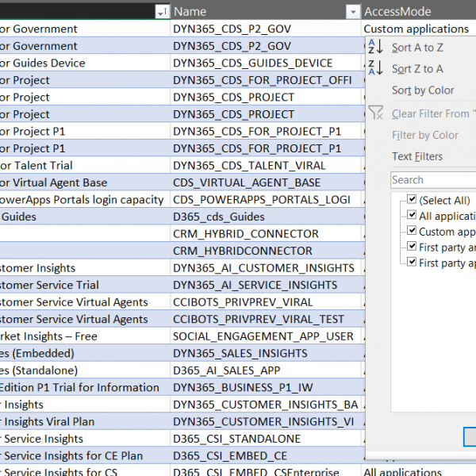This screenshot has width=476, height=476.
Task: Select Clear Filter From menu entry
Action: (x=434, y=113)
